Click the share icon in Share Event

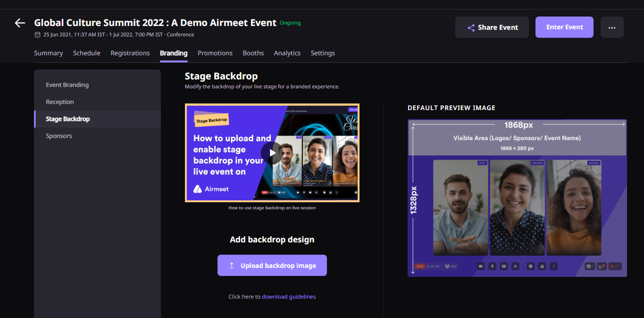click(471, 27)
